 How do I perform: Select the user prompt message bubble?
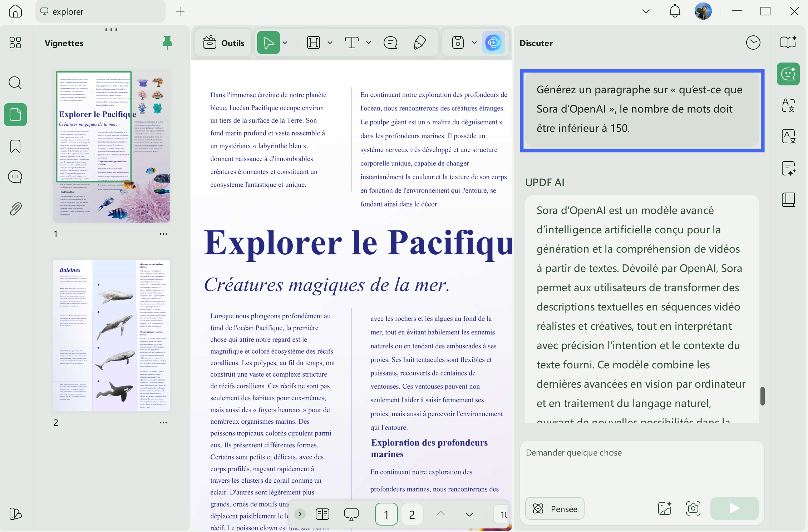coord(642,110)
